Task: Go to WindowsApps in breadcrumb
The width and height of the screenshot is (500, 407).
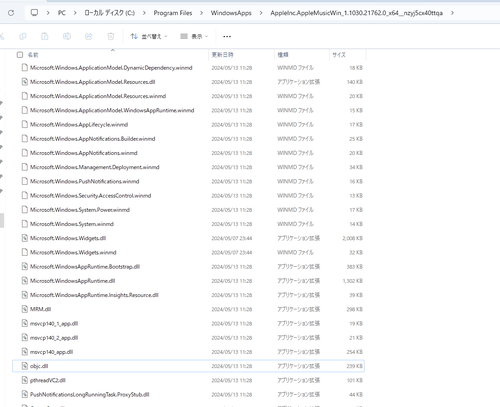Action: point(231,13)
